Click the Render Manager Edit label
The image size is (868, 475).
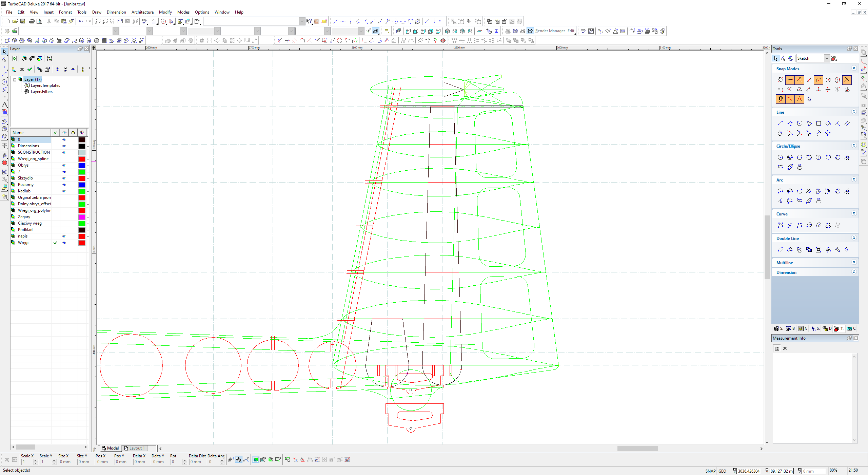point(571,31)
